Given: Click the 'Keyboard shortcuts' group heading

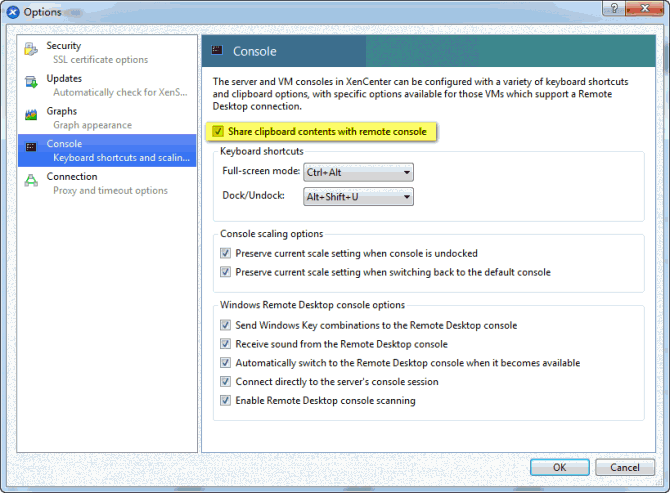Looking at the screenshot, I should pyautogui.click(x=262, y=151).
